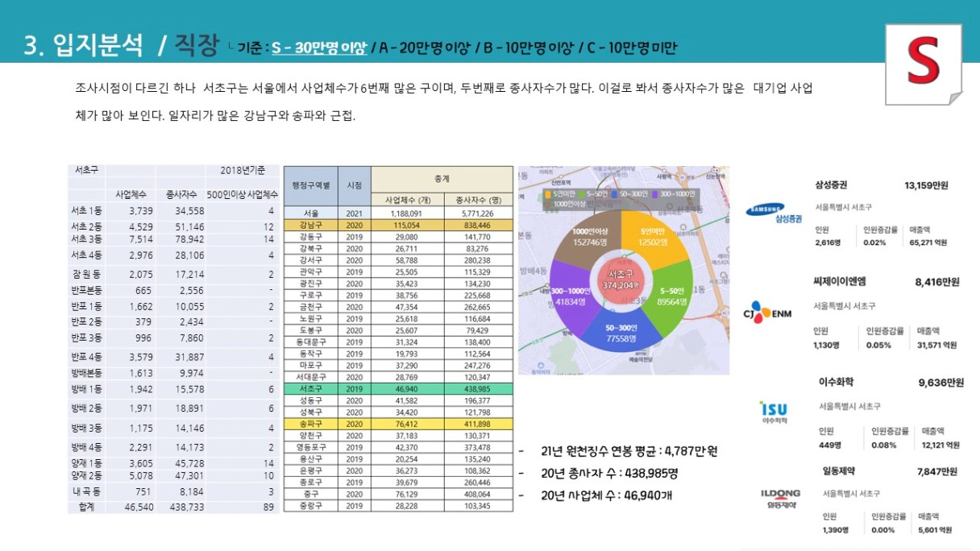Click the '행정구역별' column header
This screenshot has width=980, height=551.
tap(311, 185)
